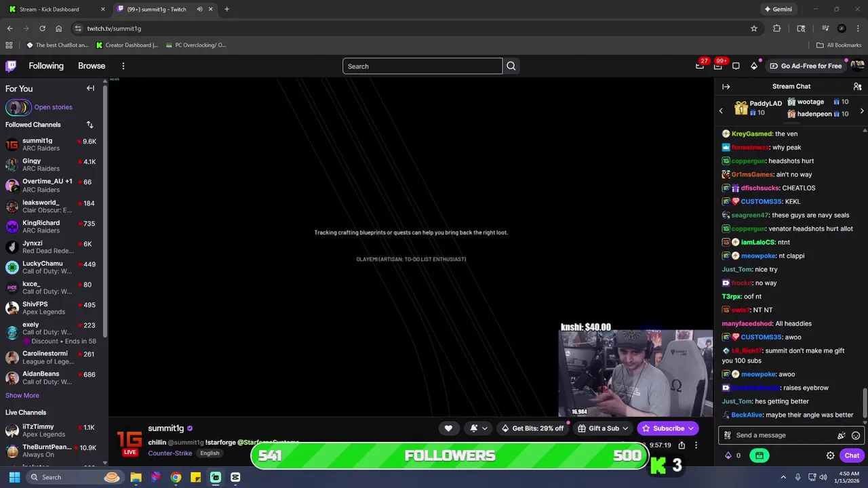The image size is (868, 488).
Task: Open the green channel points rewards button
Action: [759, 455]
